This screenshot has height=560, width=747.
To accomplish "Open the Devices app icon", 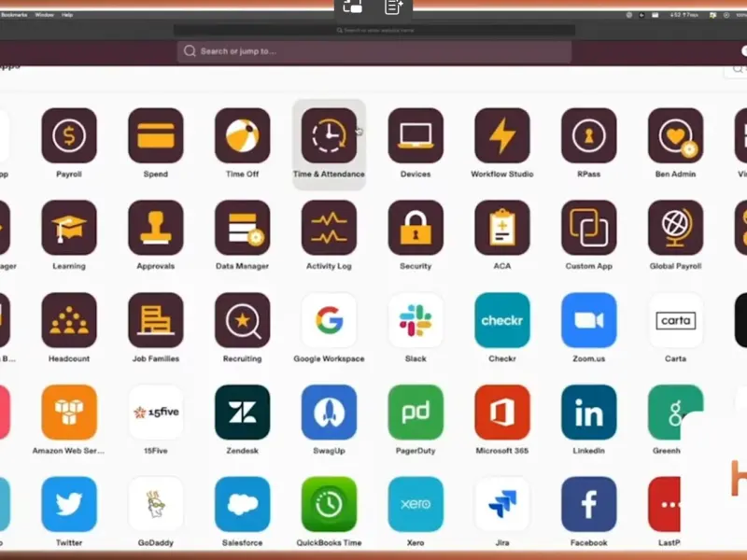I will [x=416, y=136].
